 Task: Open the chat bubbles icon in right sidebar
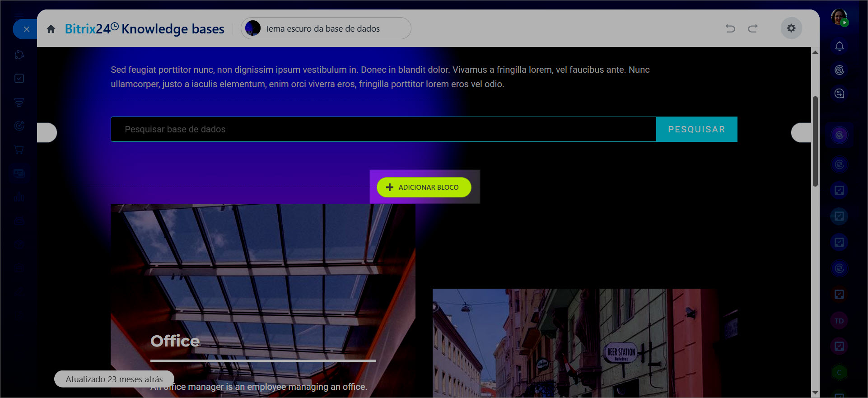[x=839, y=94]
